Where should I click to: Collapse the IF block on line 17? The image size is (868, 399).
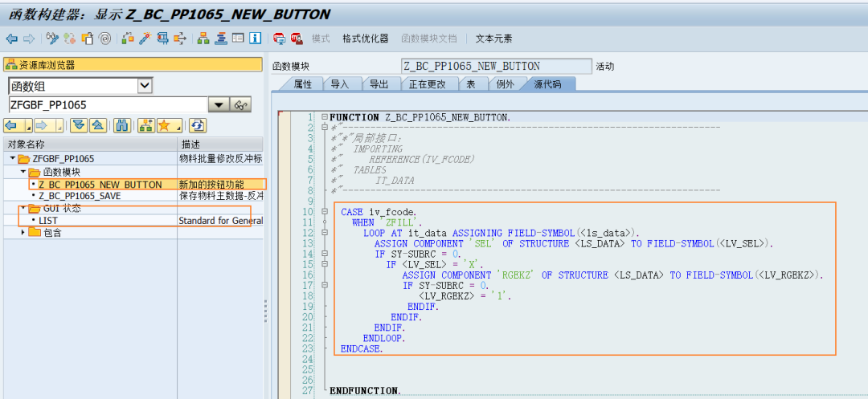click(324, 285)
